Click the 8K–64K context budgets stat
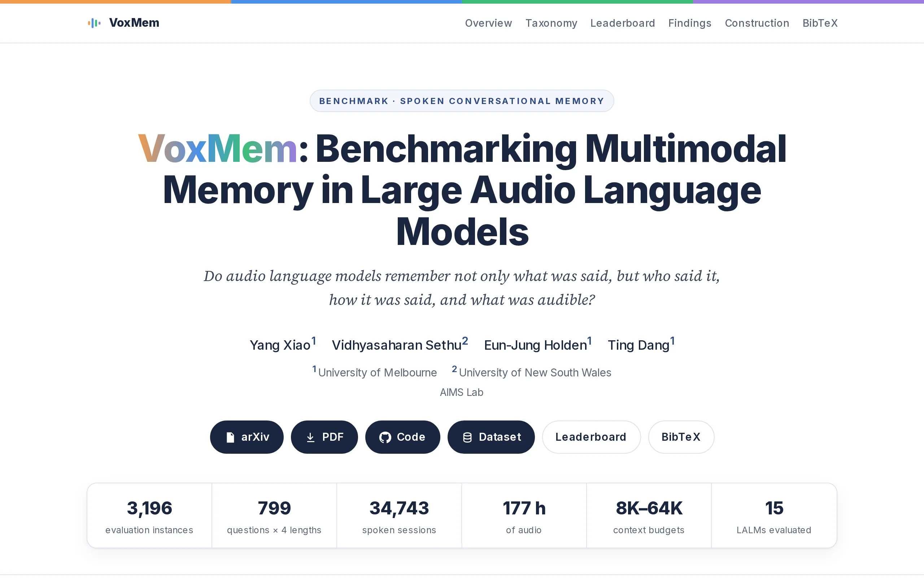 [x=649, y=516]
